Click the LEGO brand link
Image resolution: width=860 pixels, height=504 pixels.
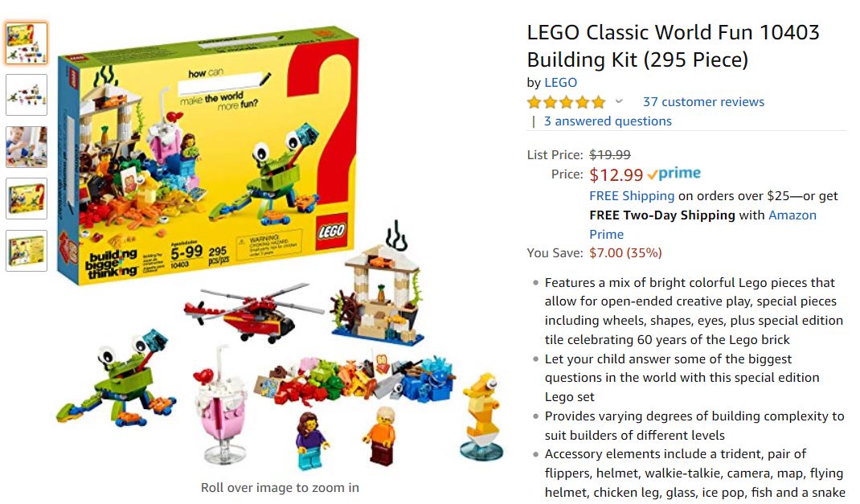[560, 82]
